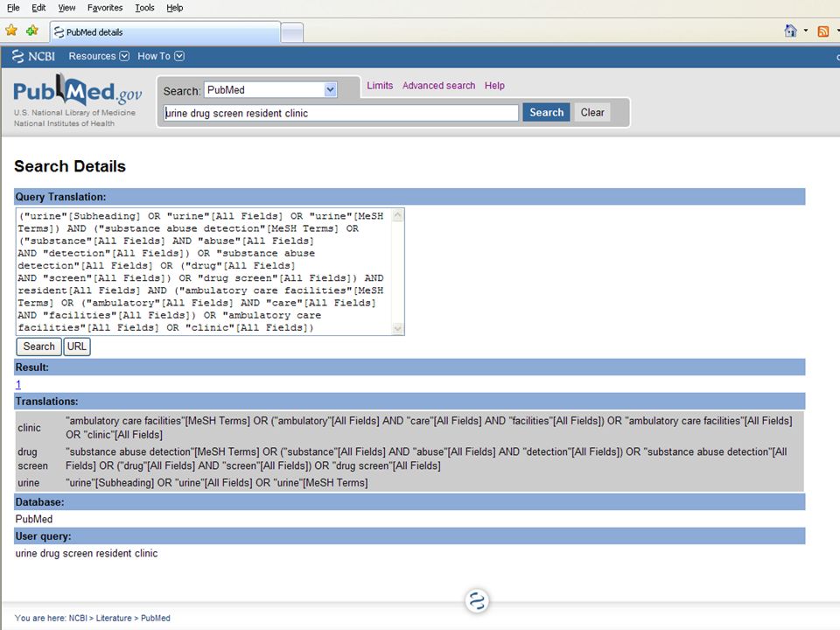The height and width of the screenshot is (630, 840).
Task: Open the View menu
Action: (66, 8)
